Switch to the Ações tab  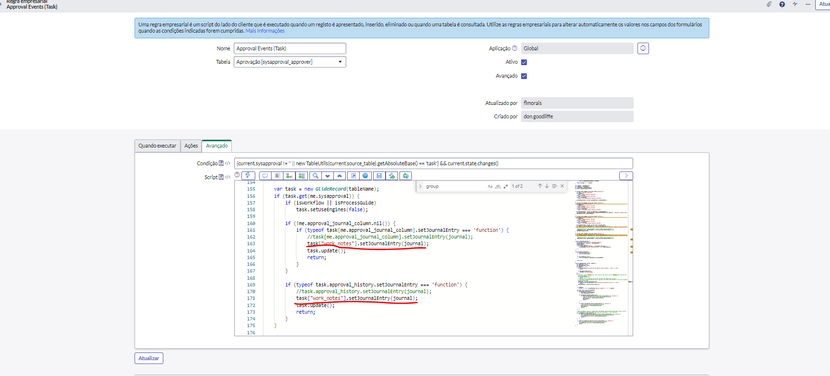(x=191, y=146)
